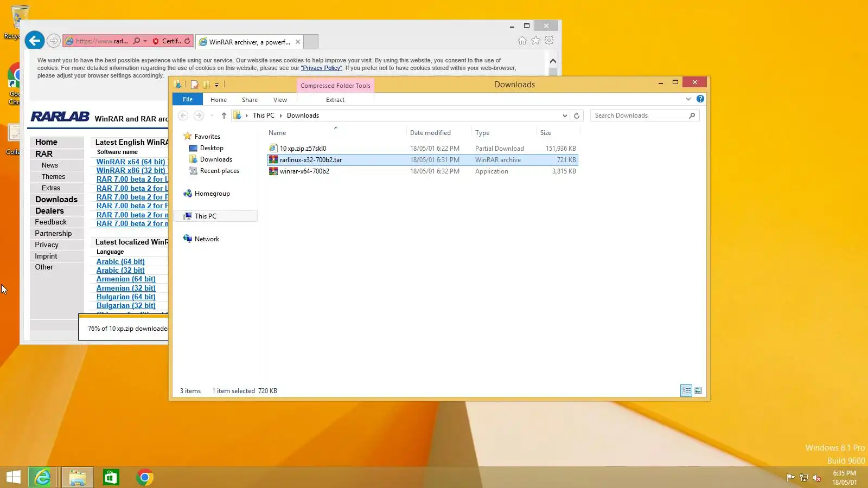Expand the Explorer ribbon with the chevron

pos(688,99)
